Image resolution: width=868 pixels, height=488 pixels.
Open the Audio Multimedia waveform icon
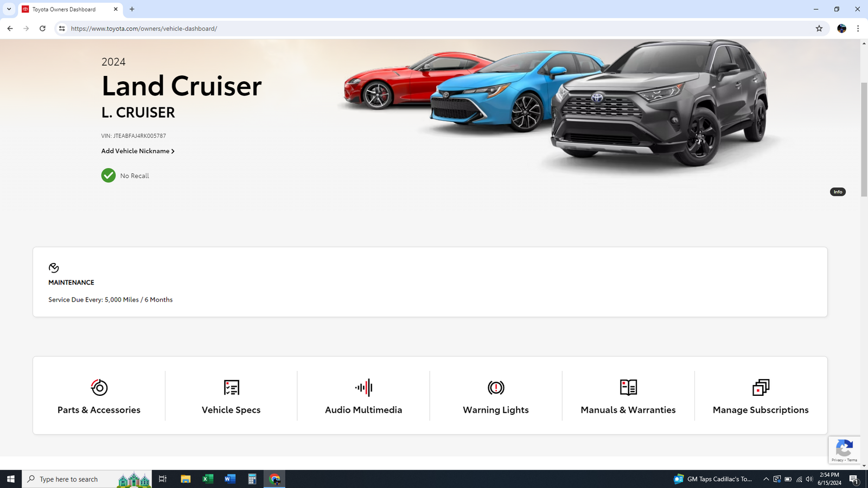click(363, 387)
